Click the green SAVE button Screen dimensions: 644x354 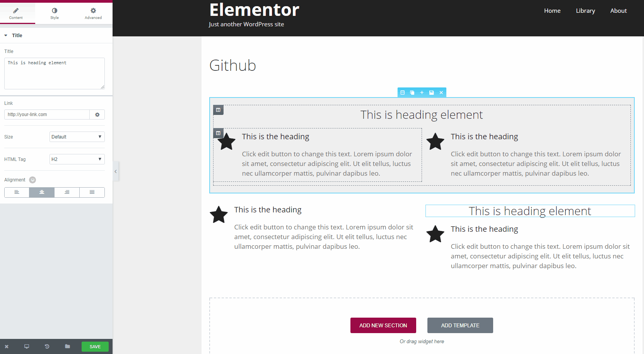pyautogui.click(x=95, y=346)
